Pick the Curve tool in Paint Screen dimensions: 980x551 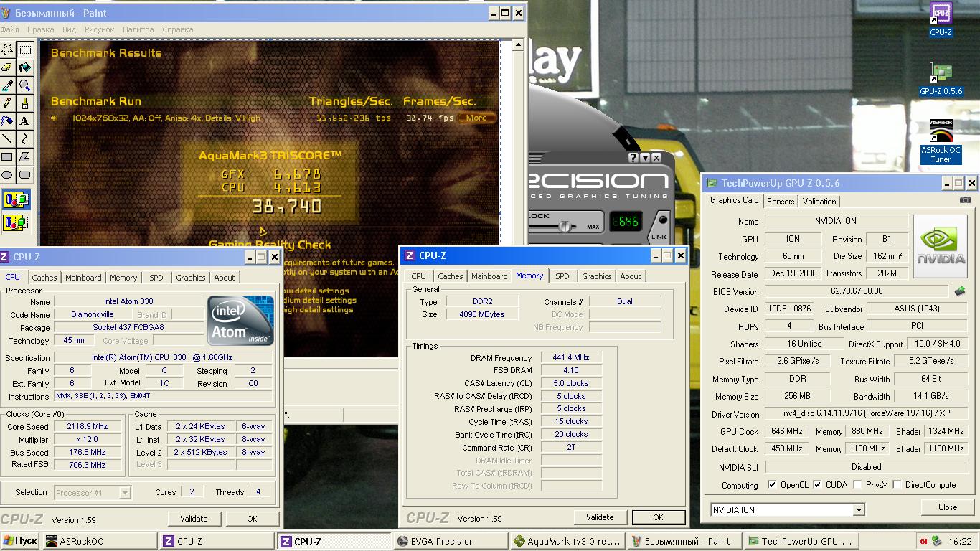pos(25,139)
